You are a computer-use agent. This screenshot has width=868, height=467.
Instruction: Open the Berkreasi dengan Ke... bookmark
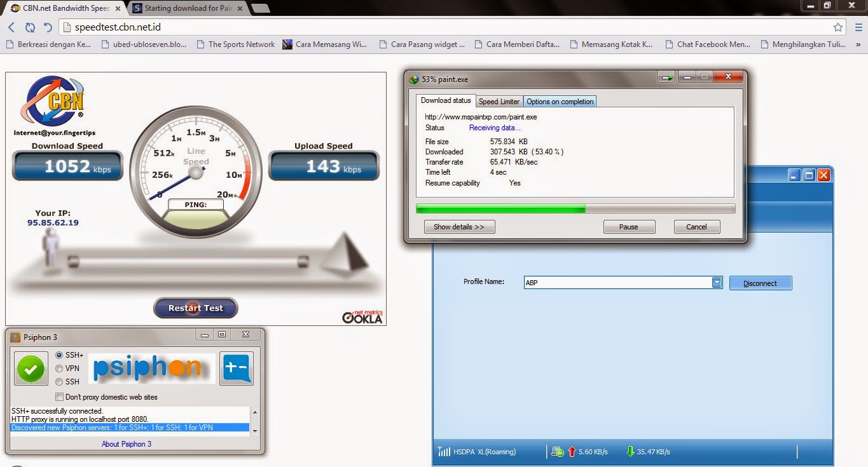(x=48, y=44)
